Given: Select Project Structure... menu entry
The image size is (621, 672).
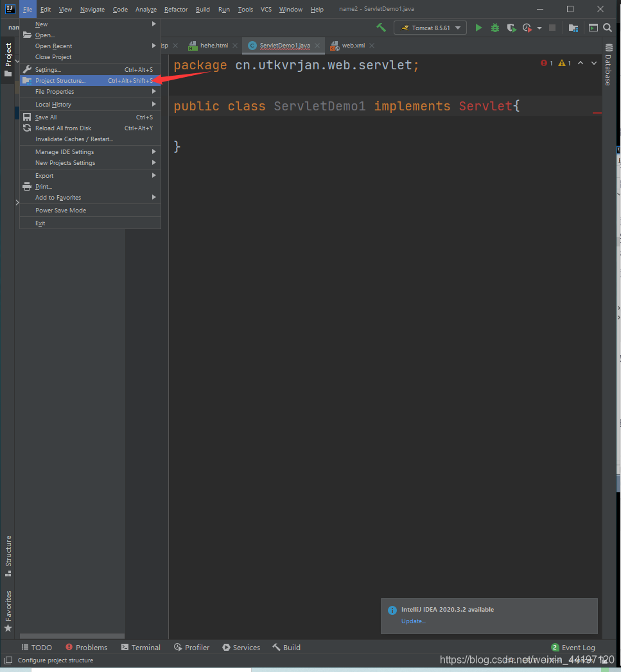Looking at the screenshot, I should (60, 81).
